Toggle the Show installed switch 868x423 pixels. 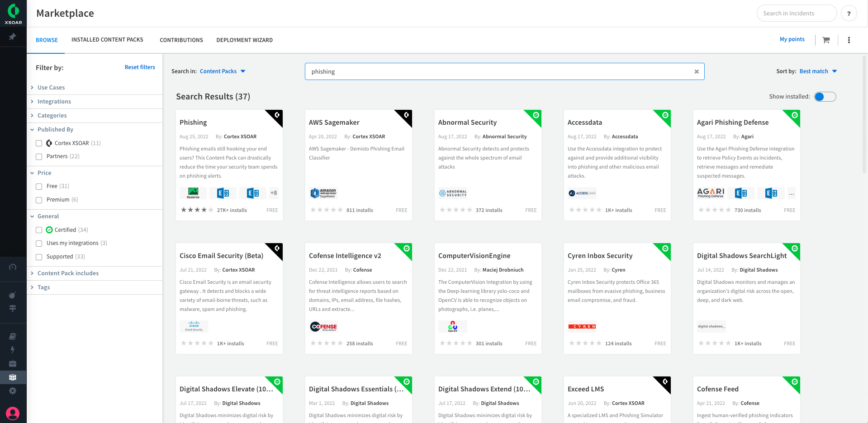[x=825, y=97]
